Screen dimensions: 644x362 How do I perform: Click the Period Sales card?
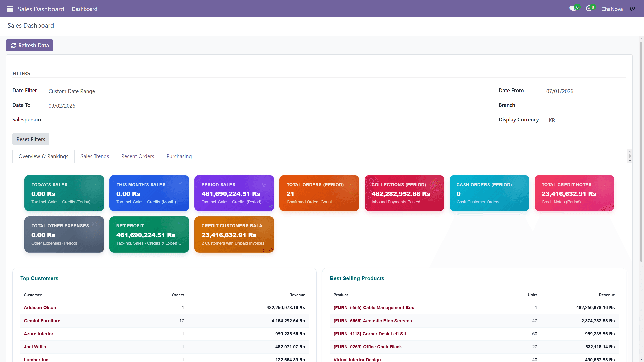[x=234, y=193]
